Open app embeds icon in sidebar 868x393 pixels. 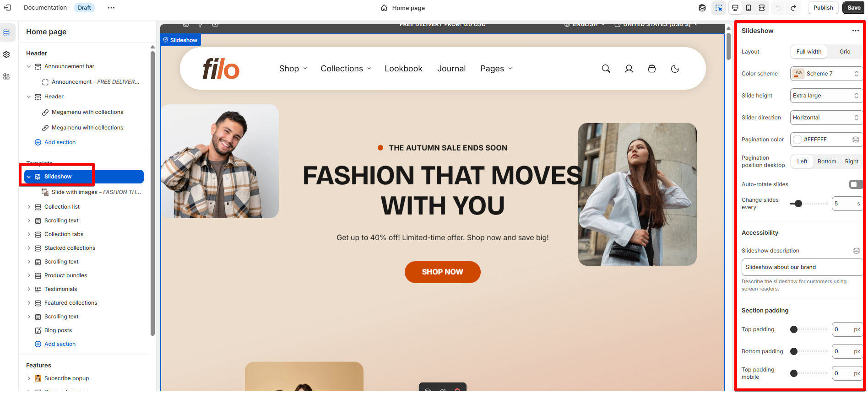6,76
